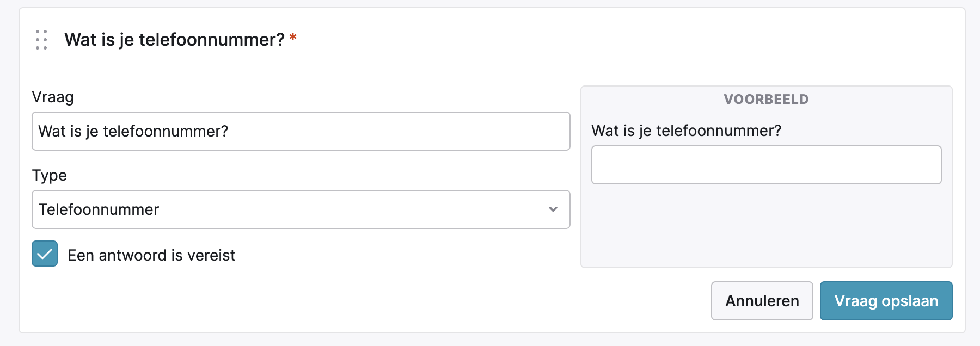Save the question with Vraag opslaan
The height and width of the screenshot is (346, 980).
tap(886, 301)
